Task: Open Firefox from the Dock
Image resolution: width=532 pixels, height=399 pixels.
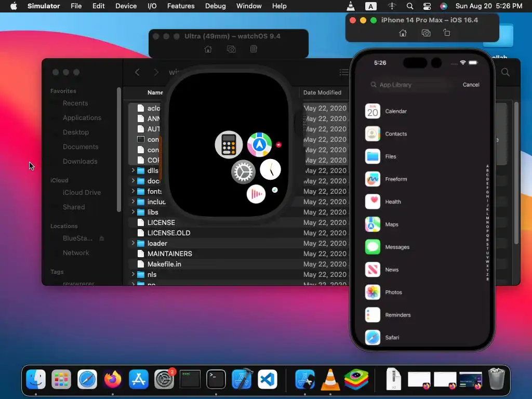Action: 113,379
